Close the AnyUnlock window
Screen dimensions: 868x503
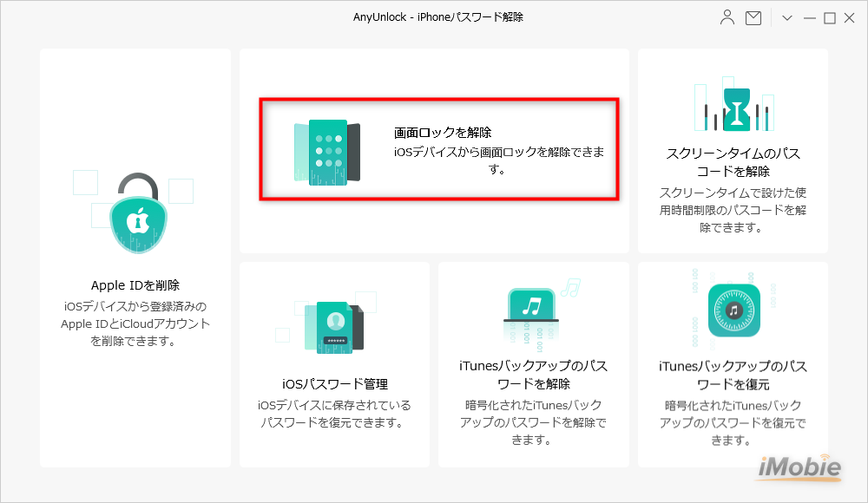[x=849, y=18]
